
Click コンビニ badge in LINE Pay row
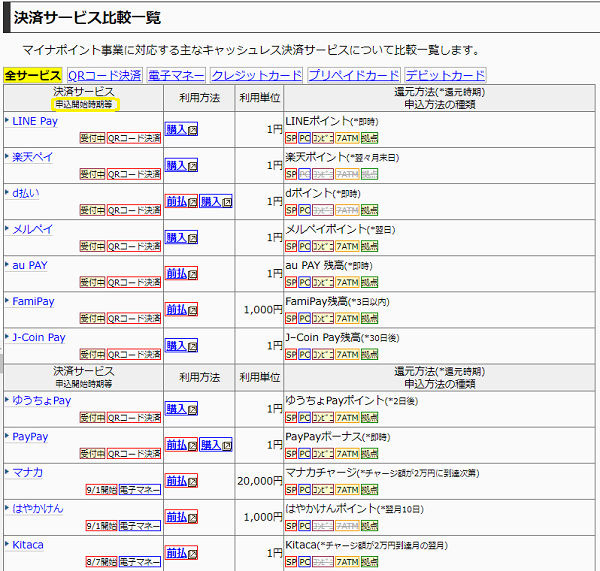pyautogui.click(x=323, y=138)
